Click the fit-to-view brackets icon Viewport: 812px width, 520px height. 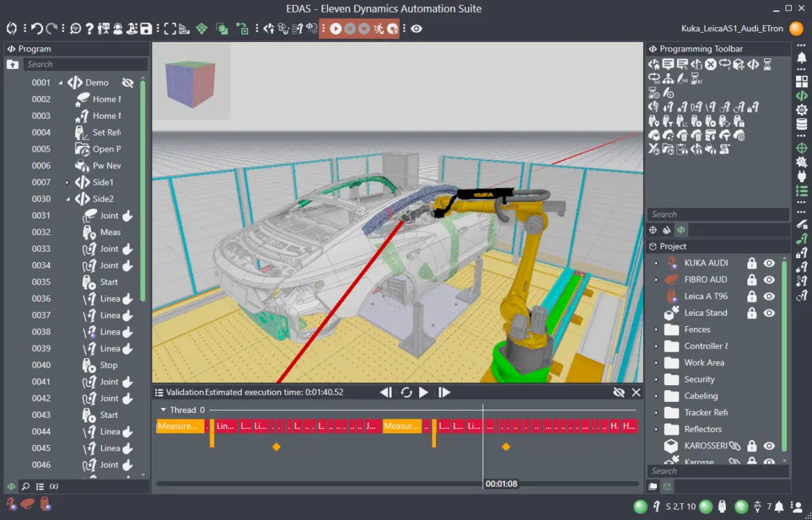click(170, 29)
